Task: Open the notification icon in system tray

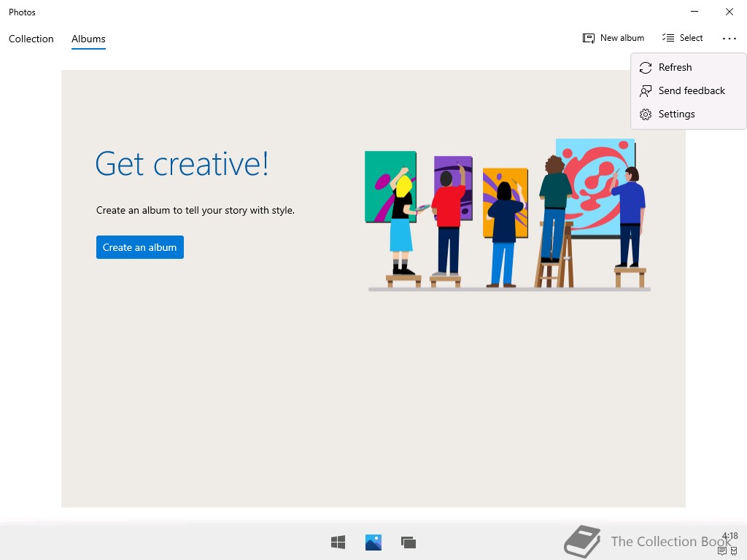Action: tap(721, 551)
